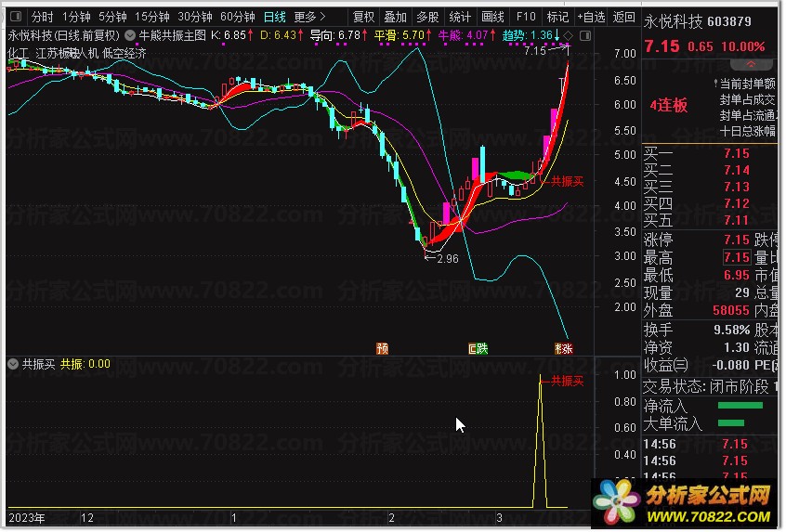Click the 外盘 value 58055

[x=731, y=311]
